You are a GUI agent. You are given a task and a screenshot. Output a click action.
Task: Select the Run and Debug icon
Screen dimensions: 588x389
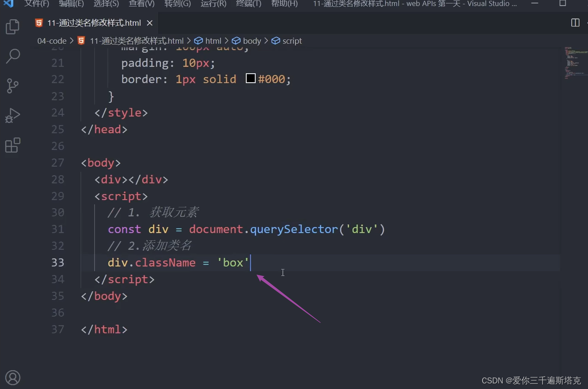[12, 115]
